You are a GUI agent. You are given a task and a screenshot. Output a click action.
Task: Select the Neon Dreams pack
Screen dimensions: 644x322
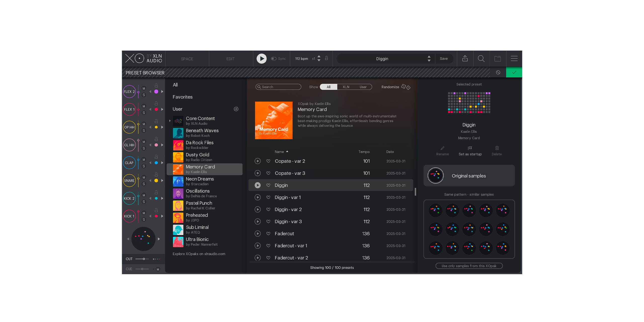204,181
